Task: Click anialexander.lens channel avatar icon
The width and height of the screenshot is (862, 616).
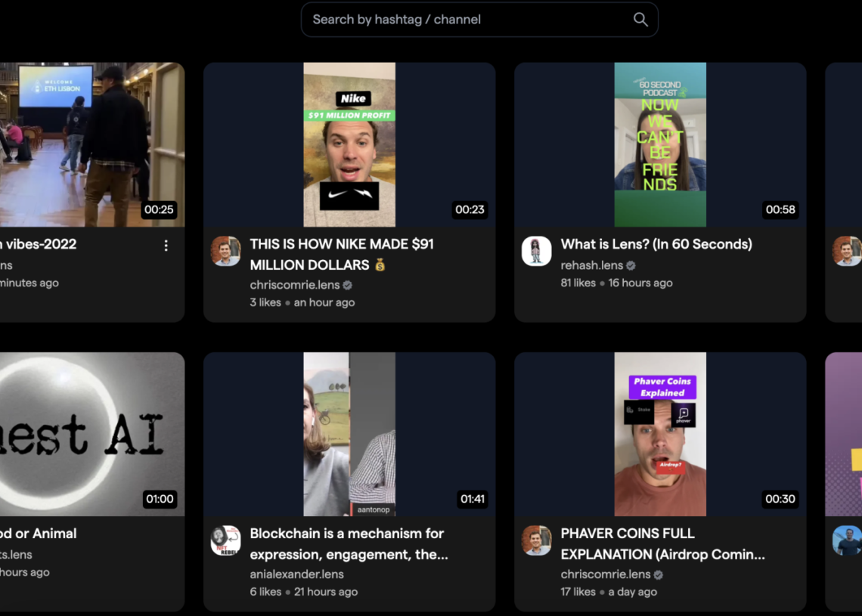Action: coord(225,540)
